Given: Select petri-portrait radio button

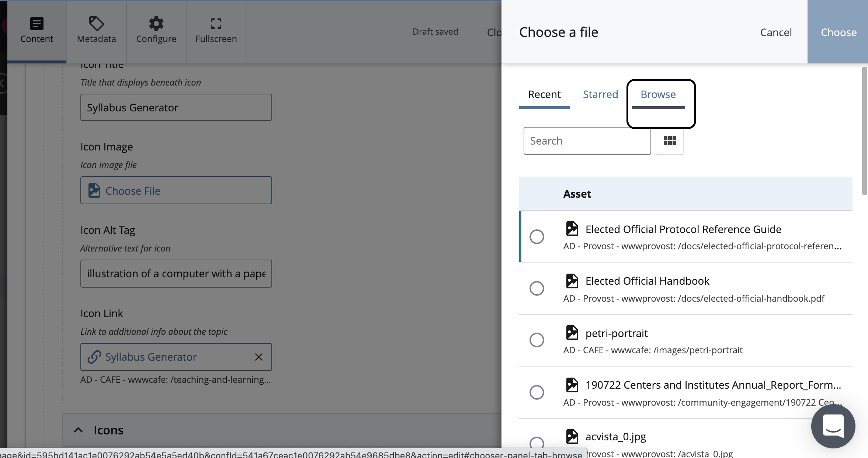Looking at the screenshot, I should click(x=537, y=340).
